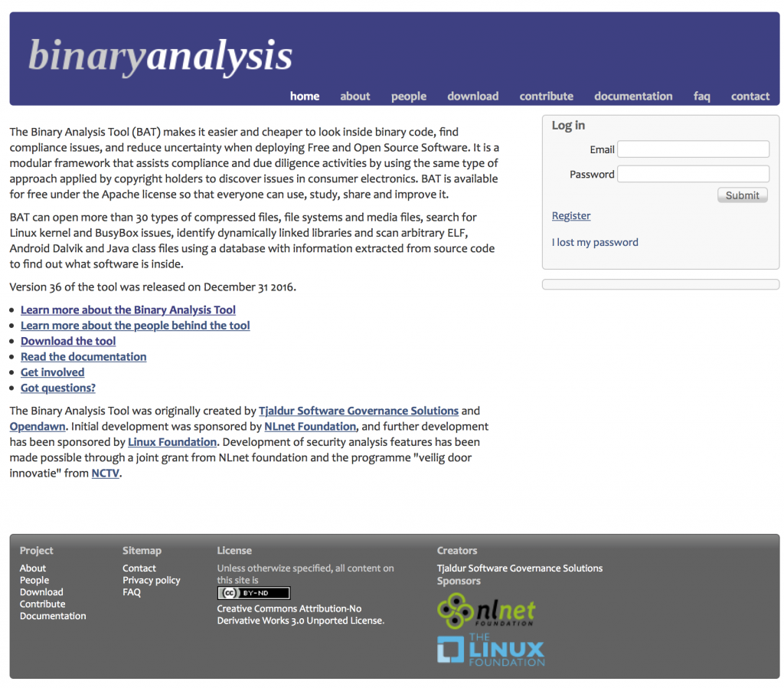This screenshot has height=688, width=784.
Task: Click the 'Download the tool' link
Action: 68,342
